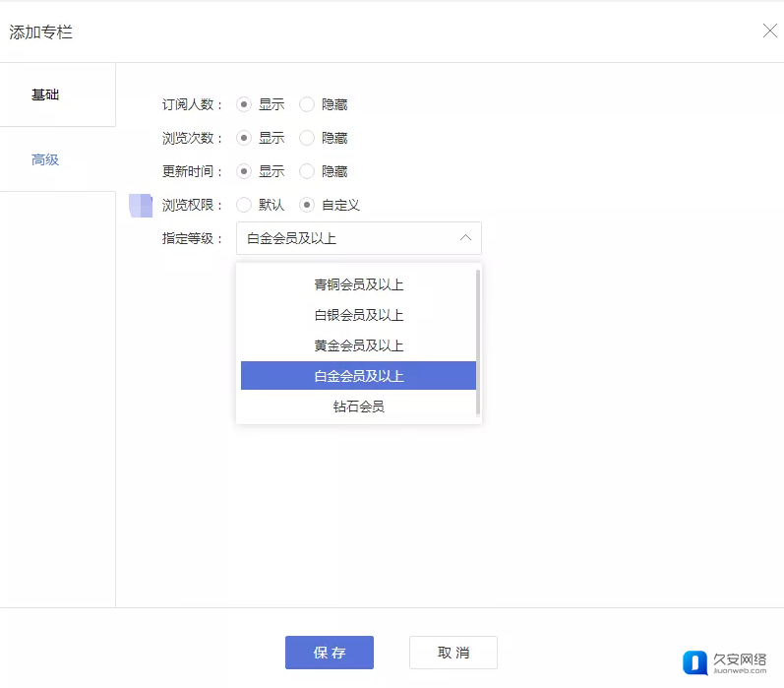Click the 取消 button

[452, 653]
